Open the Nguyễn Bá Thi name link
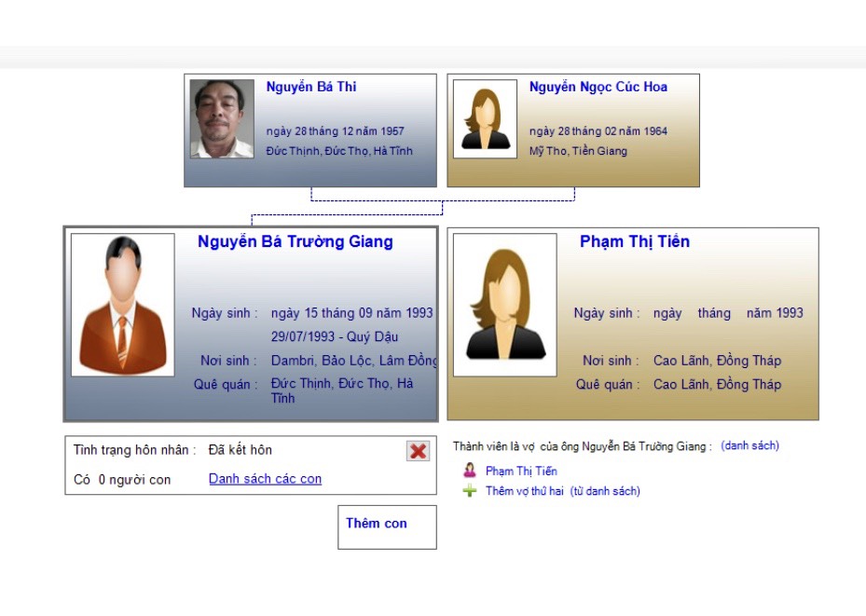Image resolution: width=866 pixels, height=616 pixels. tap(311, 88)
